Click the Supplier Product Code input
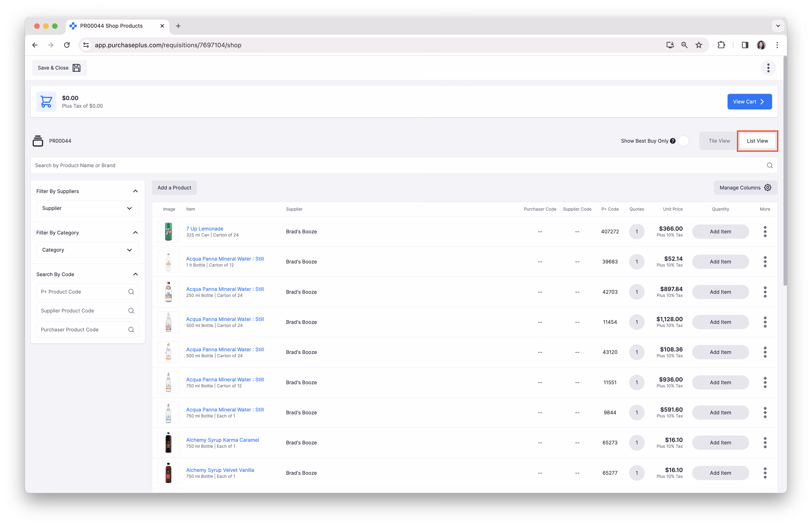Viewport: 812px width, 526px height. click(x=87, y=311)
